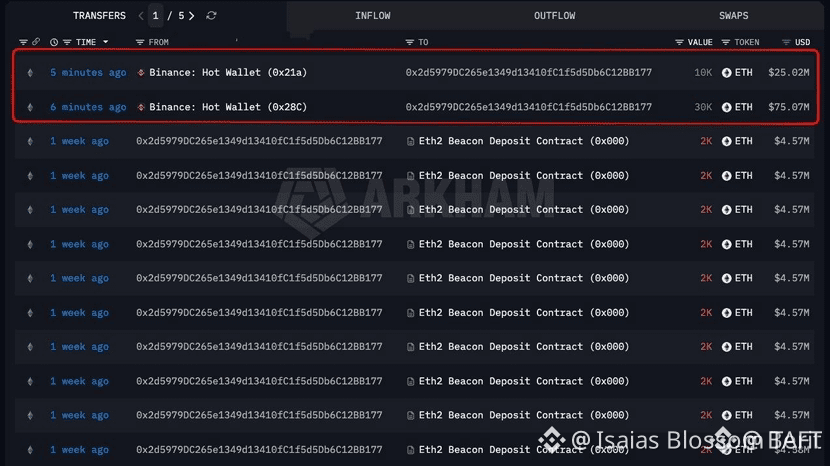The height and width of the screenshot is (466, 830).
Task: Go to next transfers page
Action: click(x=192, y=16)
